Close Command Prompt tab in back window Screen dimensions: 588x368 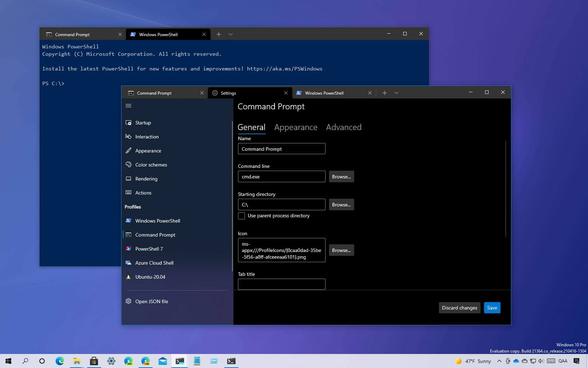click(120, 34)
